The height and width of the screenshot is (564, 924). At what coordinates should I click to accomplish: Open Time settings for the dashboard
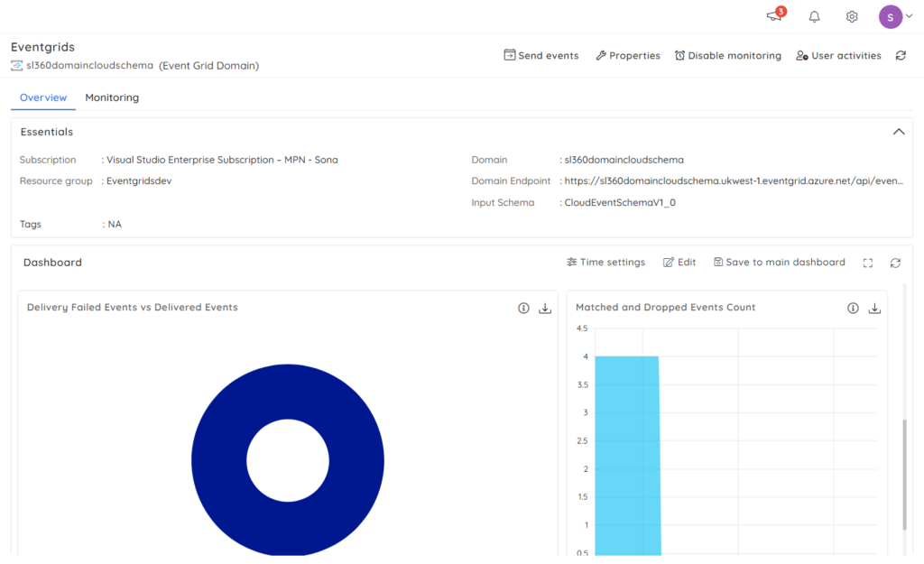click(605, 262)
